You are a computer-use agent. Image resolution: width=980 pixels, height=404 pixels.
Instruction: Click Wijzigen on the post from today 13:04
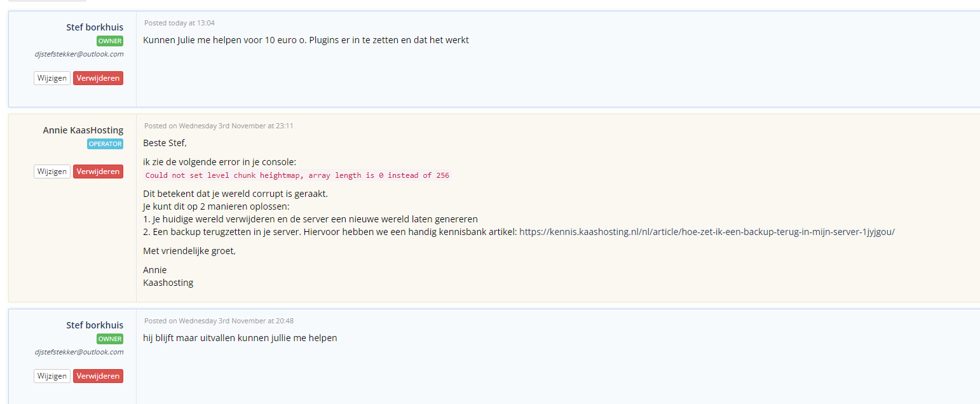pyautogui.click(x=52, y=78)
